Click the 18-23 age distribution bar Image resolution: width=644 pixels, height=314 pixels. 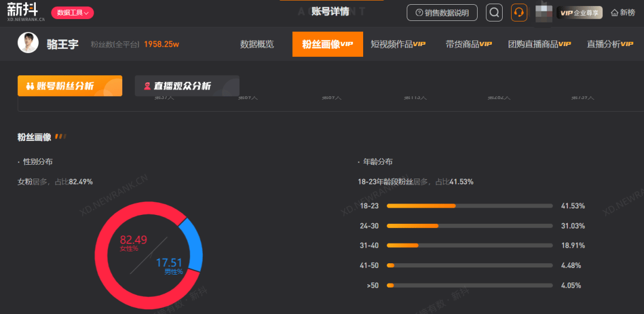tap(470, 206)
